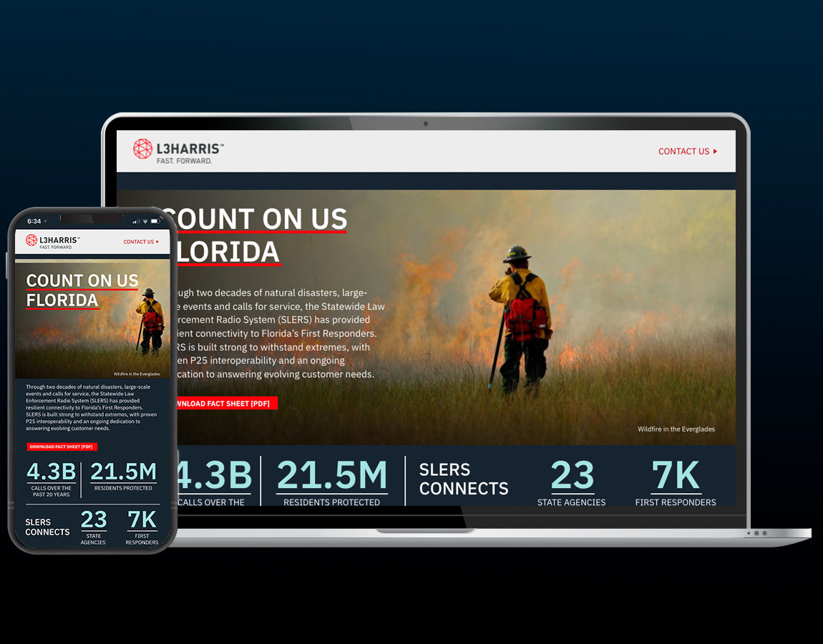The image size is (823, 644).
Task: Tap the signal strength icon on phone
Action: 136,222
